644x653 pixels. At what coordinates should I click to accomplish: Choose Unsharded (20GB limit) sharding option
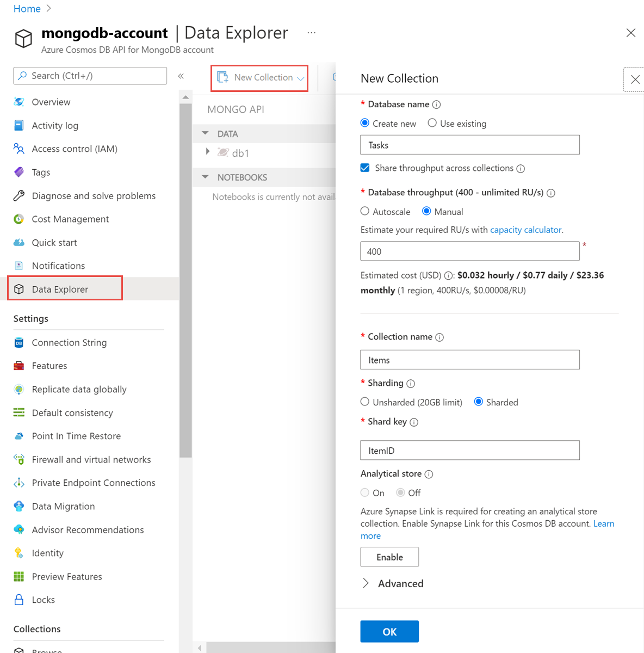[x=364, y=402]
